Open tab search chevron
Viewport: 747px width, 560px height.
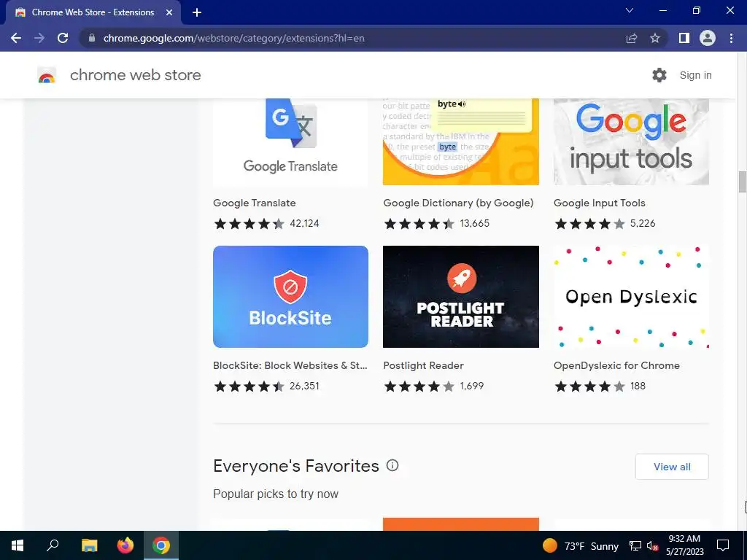click(630, 10)
